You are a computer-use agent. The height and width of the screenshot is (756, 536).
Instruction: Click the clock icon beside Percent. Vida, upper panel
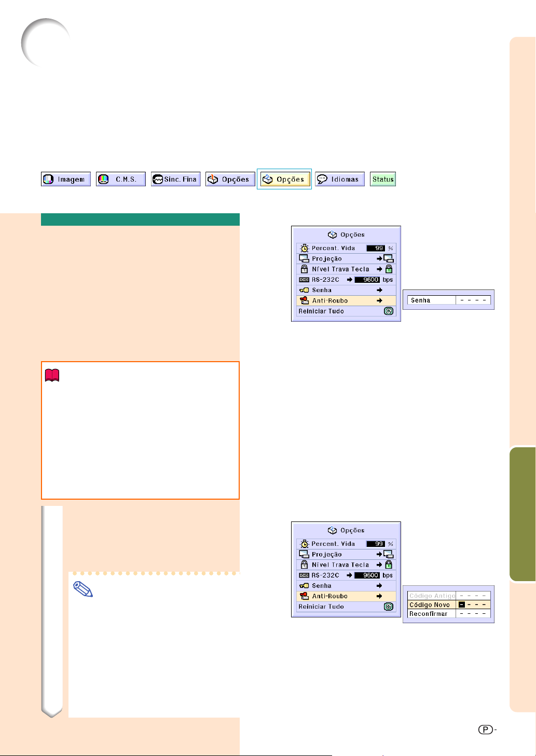pyautogui.click(x=305, y=248)
